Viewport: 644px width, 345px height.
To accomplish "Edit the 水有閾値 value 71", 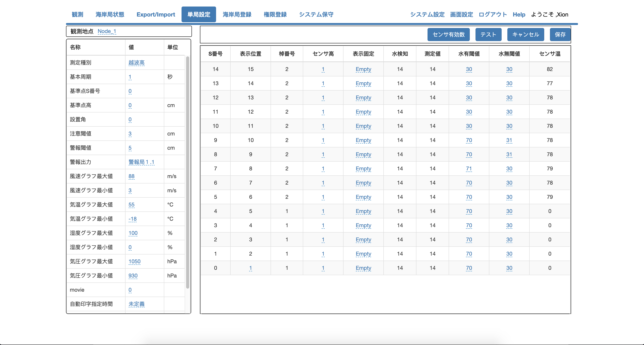I will point(469,168).
